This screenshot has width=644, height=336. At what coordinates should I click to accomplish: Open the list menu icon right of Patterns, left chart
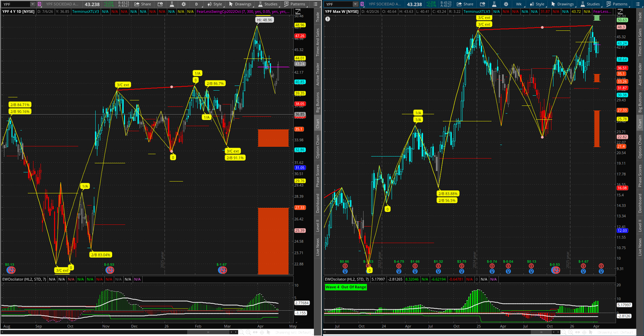point(316,4)
